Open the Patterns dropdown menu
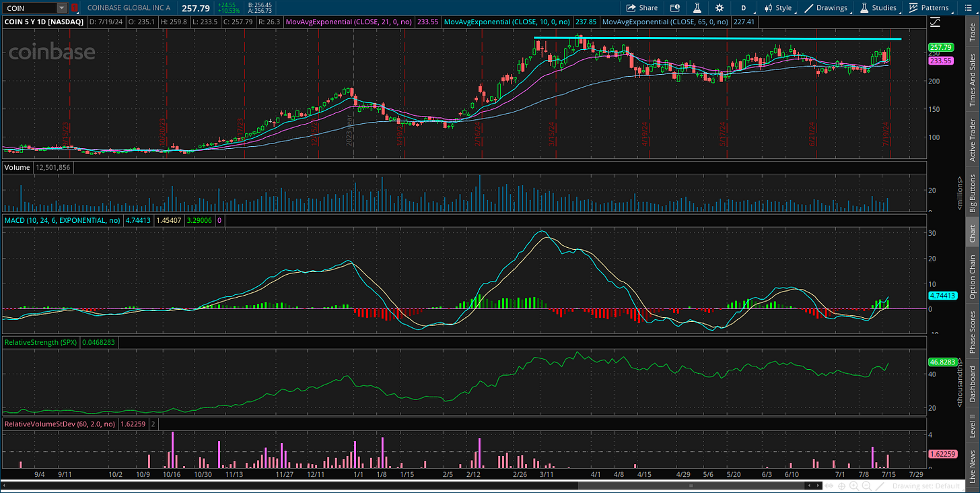Screen dimensions: 980x493 929,8
